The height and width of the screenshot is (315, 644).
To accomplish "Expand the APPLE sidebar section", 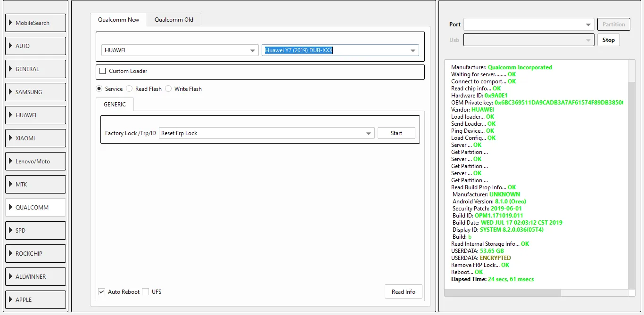I will point(35,300).
